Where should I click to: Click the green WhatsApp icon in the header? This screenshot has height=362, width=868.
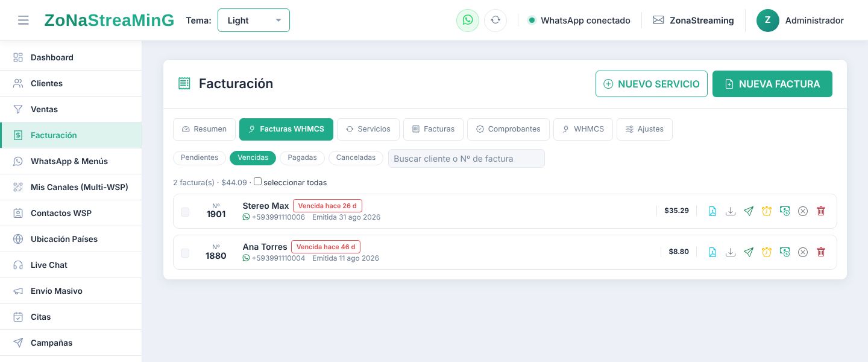point(468,20)
